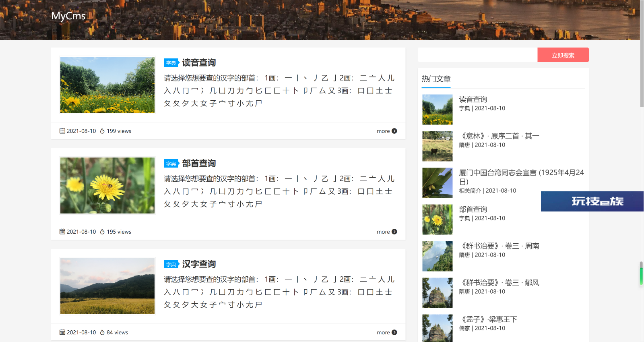Select the 热门文章 tab heading

click(x=436, y=79)
